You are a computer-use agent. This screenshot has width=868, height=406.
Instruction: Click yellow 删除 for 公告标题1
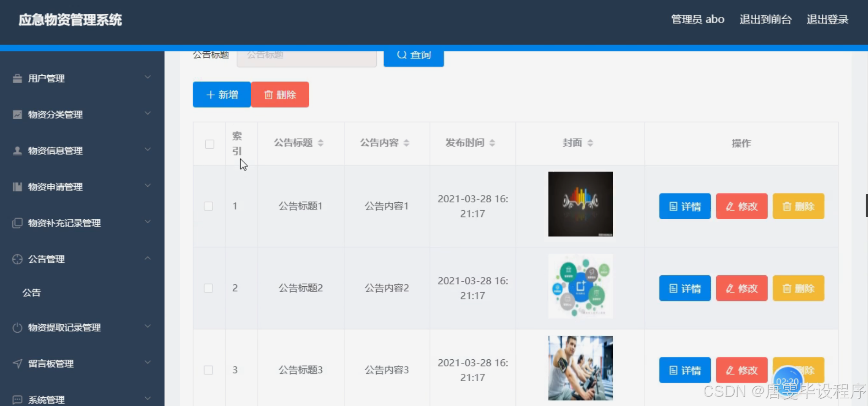(x=798, y=206)
